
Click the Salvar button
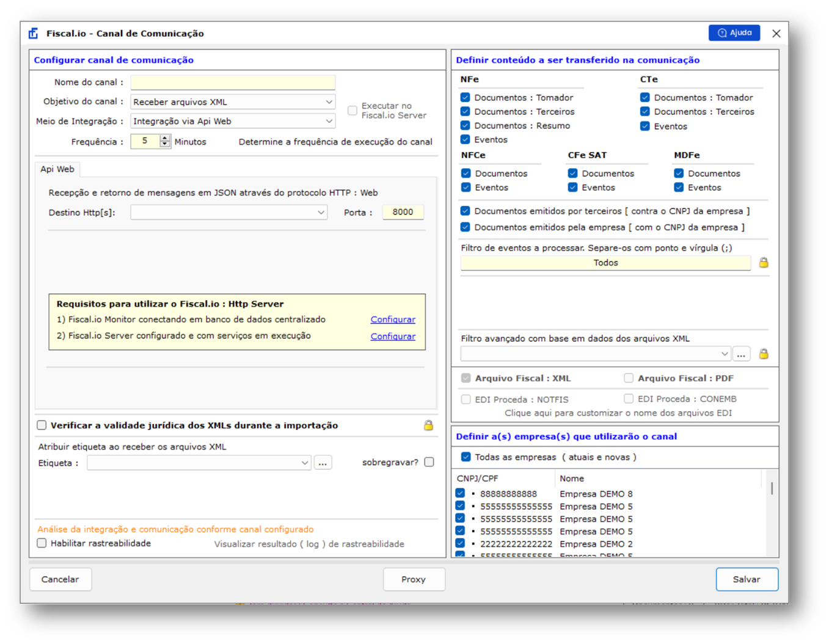[747, 579]
